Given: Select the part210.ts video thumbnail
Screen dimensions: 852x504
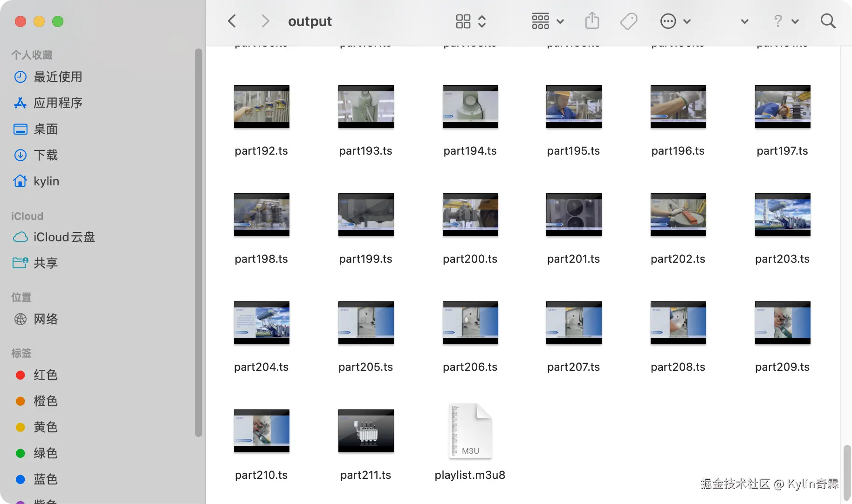Looking at the screenshot, I should pos(261,431).
